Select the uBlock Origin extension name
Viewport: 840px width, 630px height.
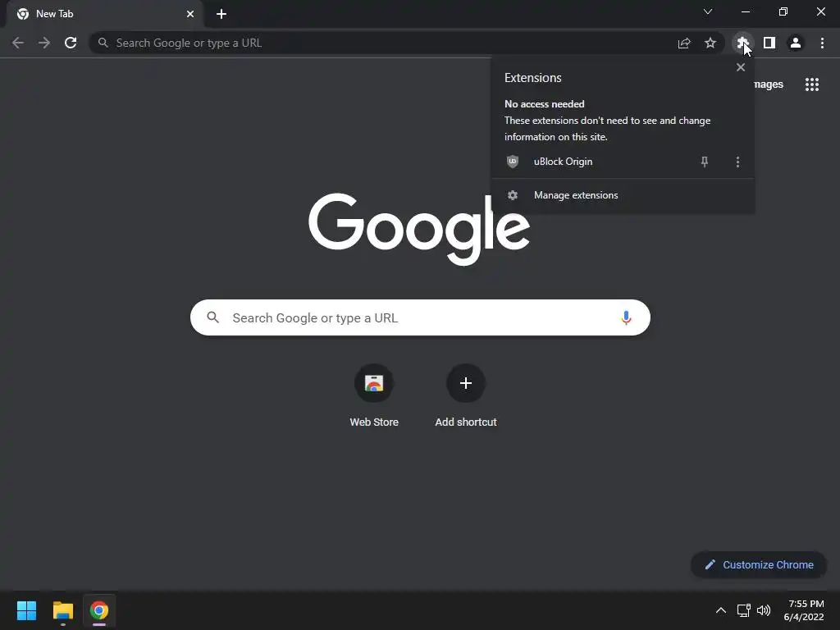click(563, 162)
